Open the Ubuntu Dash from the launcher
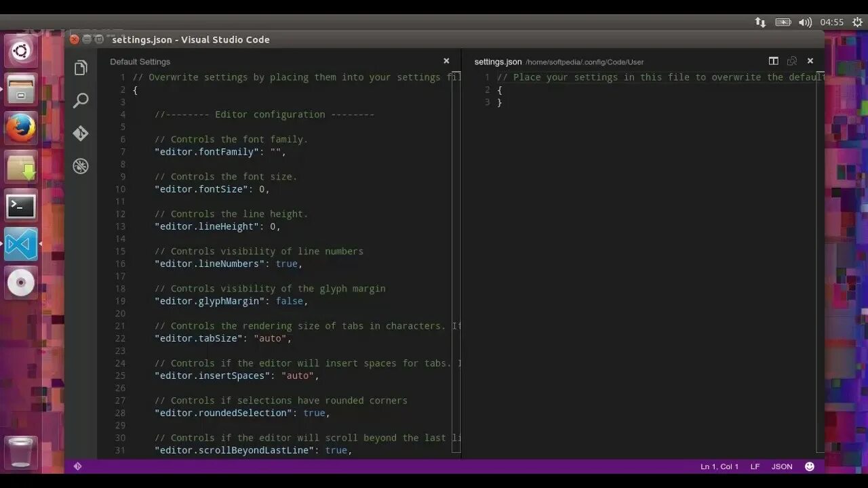868x488 pixels. (x=21, y=51)
